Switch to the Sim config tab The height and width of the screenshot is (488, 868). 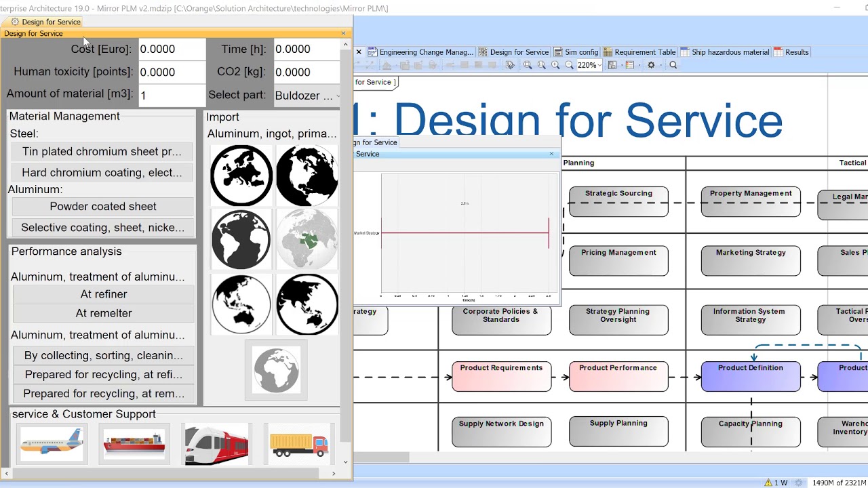pos(576,52)
